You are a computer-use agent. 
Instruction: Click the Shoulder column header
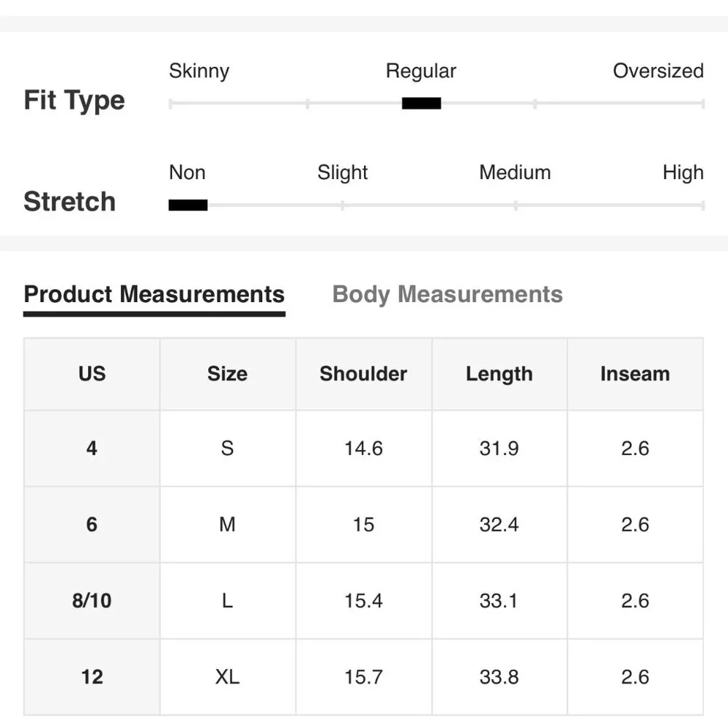pos(363,373)
